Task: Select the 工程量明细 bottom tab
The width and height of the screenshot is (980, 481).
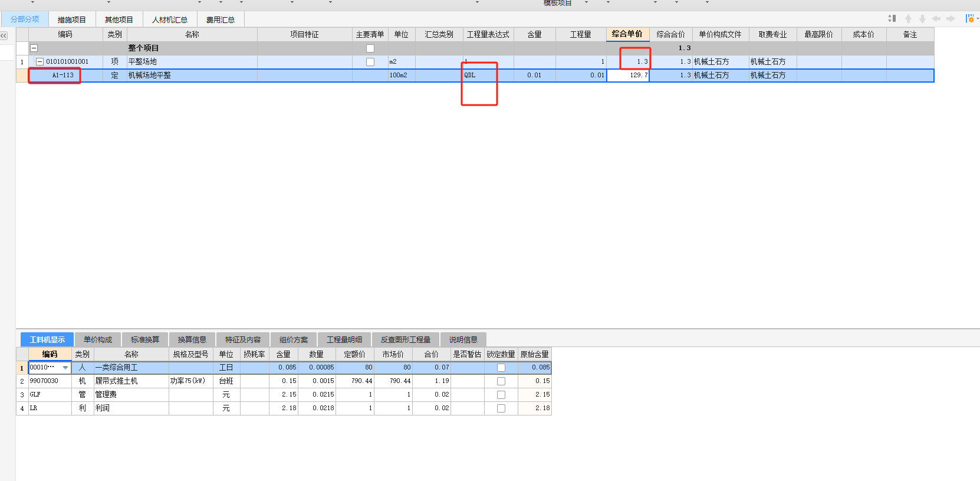Action: 344,340
